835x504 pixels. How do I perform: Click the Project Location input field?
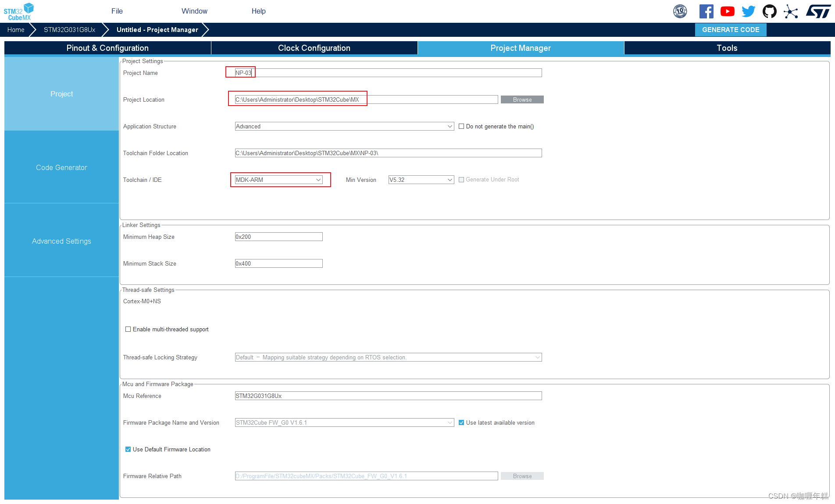pyautogui.click(x=366, y=99)
